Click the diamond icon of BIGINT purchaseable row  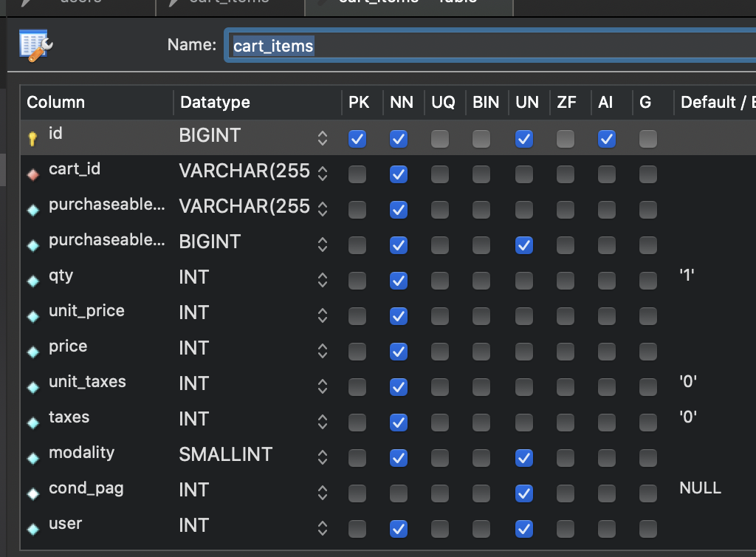(32, 245)
